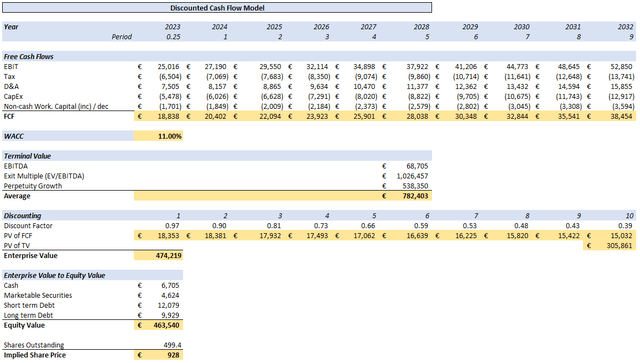
Task: Click the first Discount Factor 0.97
Action: [x=173, y=226]
